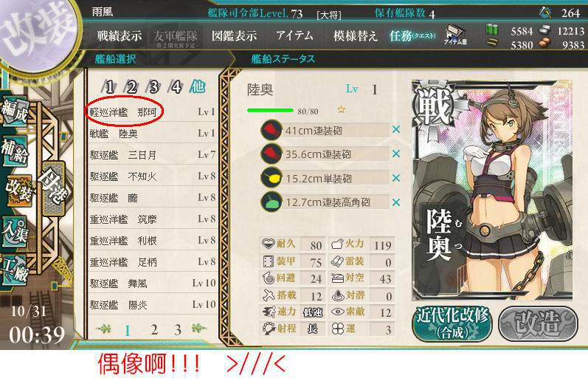Click the green 12.7cm連装高角砲 icon
The width and height of the screenshot is (588, 381).
click(271, 202)
